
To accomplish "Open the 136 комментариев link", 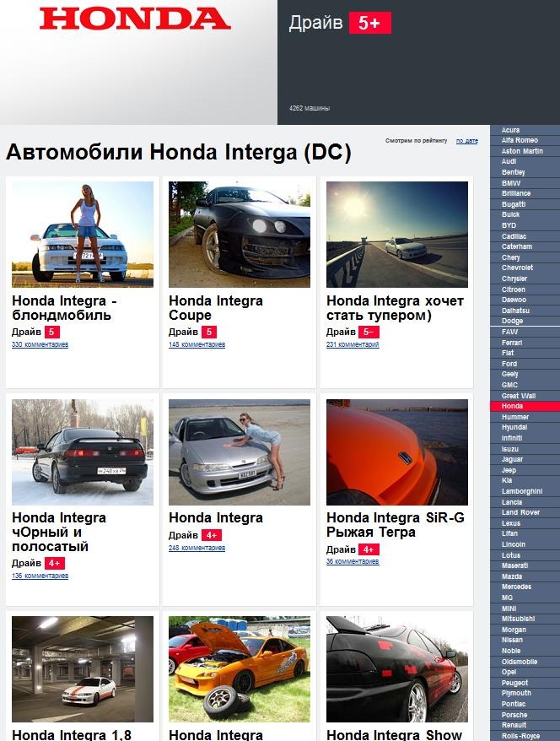I will coord(40,576).
